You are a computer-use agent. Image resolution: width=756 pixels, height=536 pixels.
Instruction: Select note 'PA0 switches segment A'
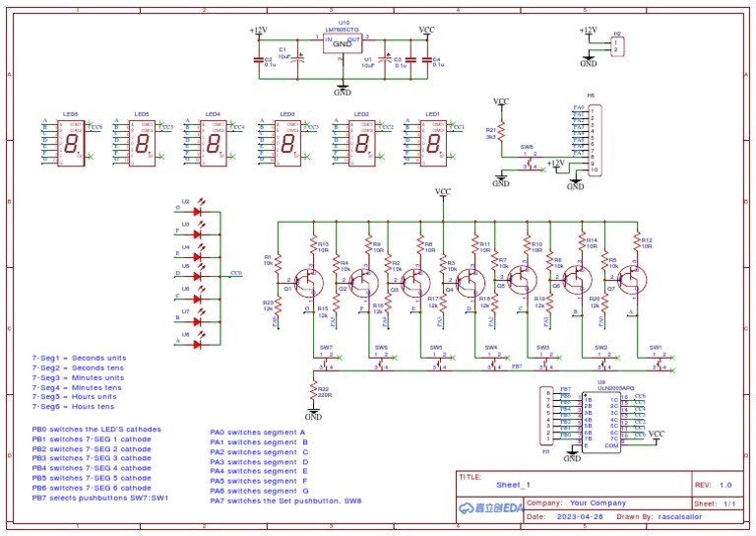(x=258, y=433)
